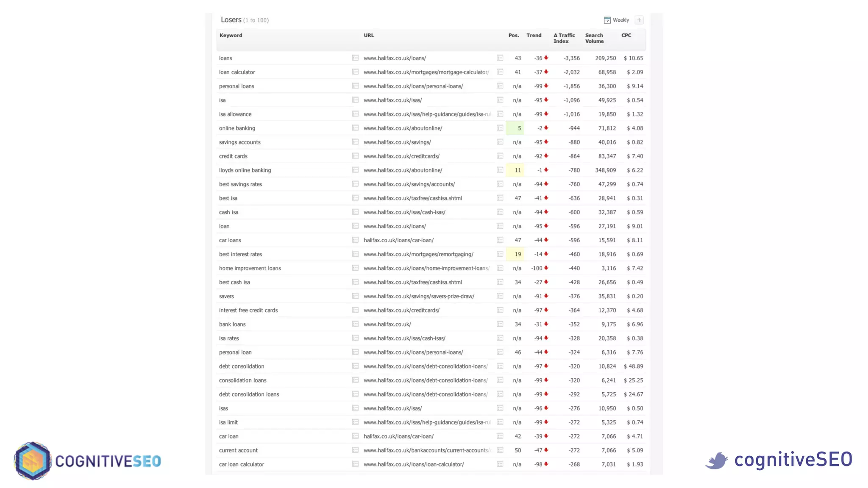The width and height of the screenshot is (868, 488).
Task: Click URL details icon in 'current account' row
Action: click(x=500, y=449)
